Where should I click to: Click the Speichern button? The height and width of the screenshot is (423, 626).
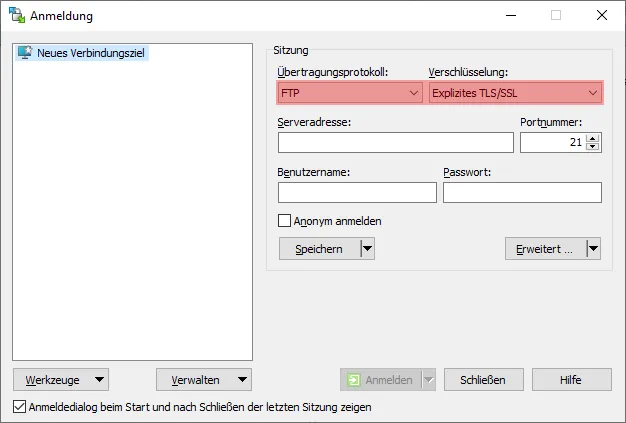[319, 249]
